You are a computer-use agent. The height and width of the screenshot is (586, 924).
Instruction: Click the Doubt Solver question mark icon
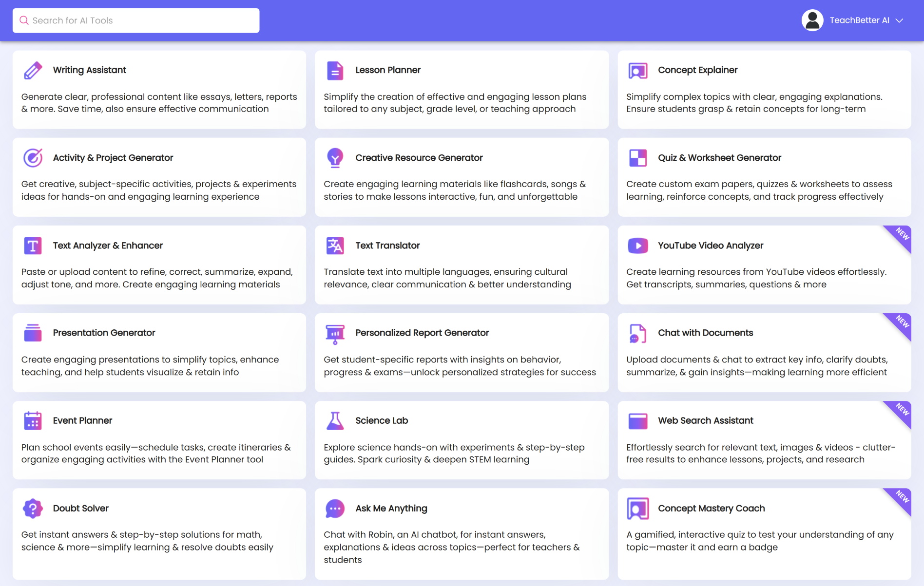(x=33, y=508)
